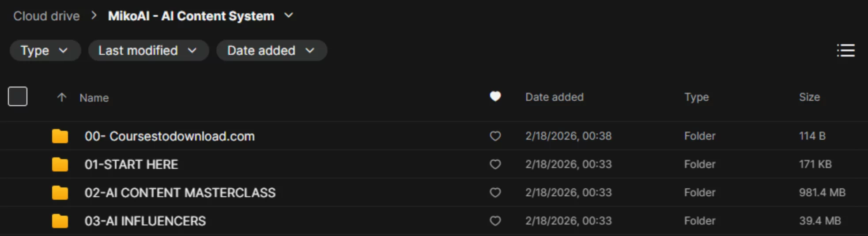
Task: Sort by the Name column header
Action: coord(94,98)
